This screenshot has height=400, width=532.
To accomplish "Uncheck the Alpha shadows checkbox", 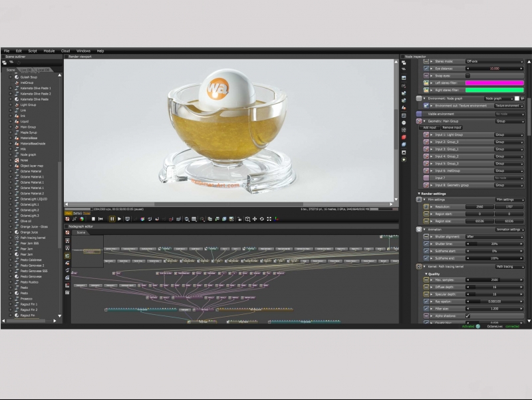I will (x=467, y=315).
